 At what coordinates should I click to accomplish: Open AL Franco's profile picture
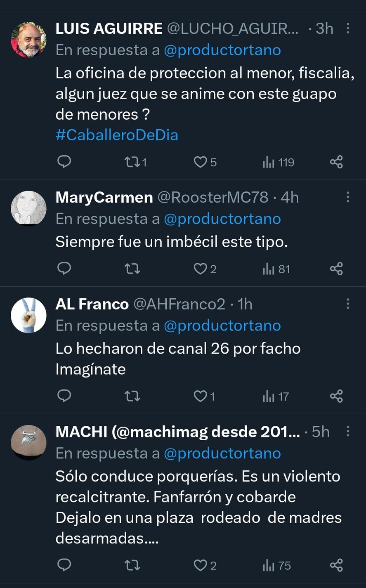28,315
